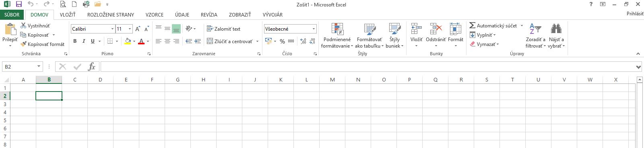Click the Save floppy disk icon
This screenshot has width=644, height=148.
click(19, 4)
